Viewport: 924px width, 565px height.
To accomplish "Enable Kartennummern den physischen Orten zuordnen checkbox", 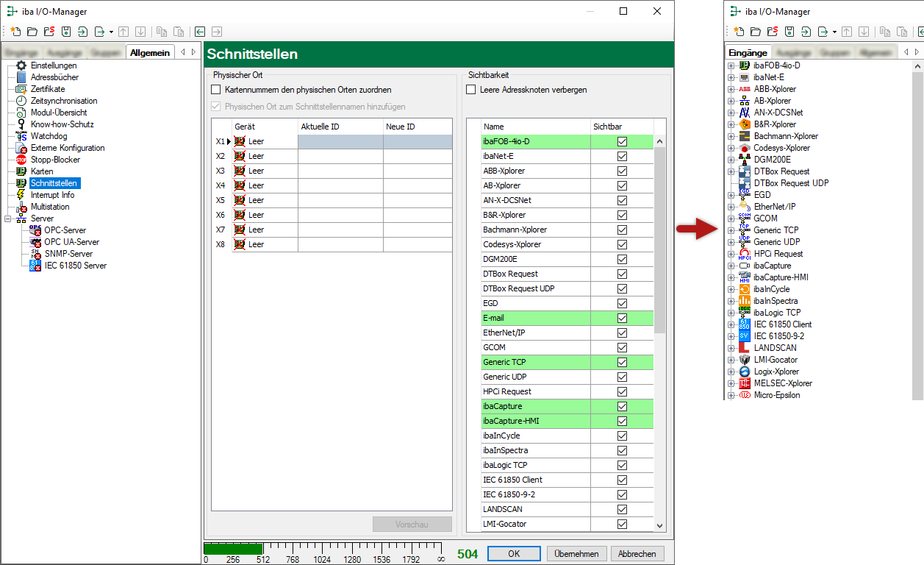I will tap(216, 90).
